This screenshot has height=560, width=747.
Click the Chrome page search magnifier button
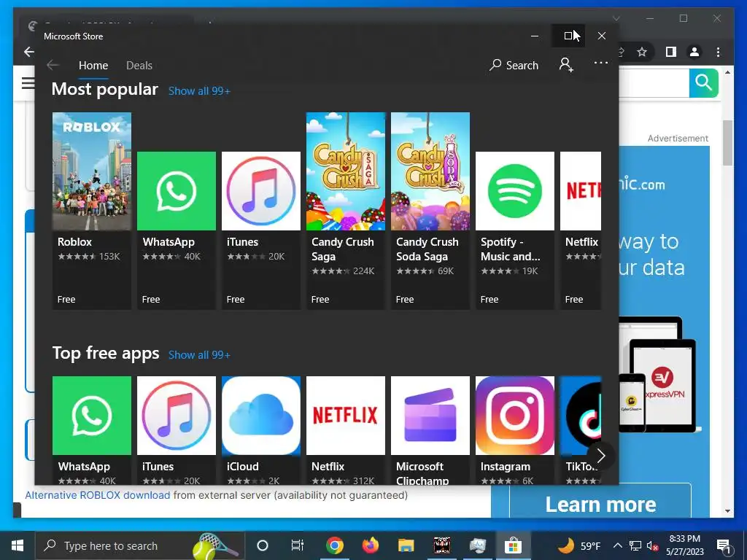pyautogui.click(x=704, y=83)
